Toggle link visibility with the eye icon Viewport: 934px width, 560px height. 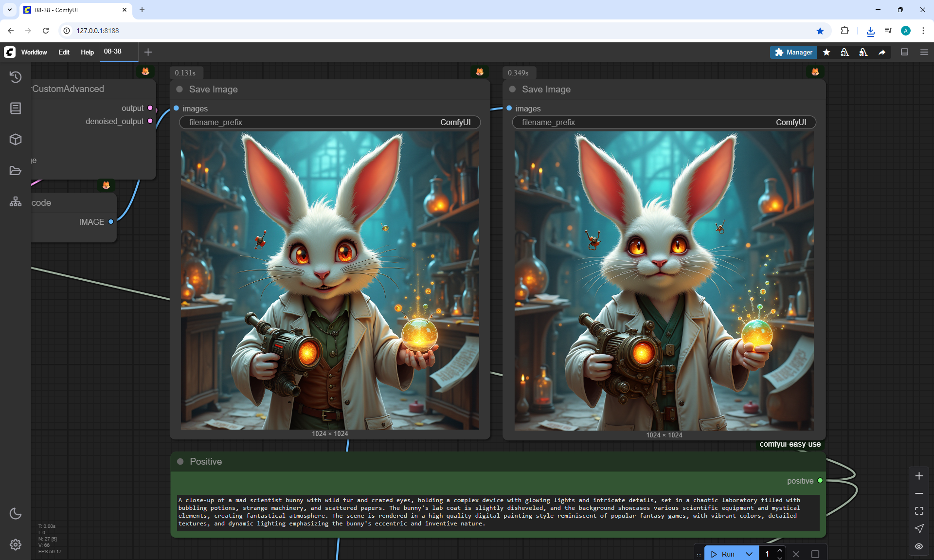tap(919, 546)
